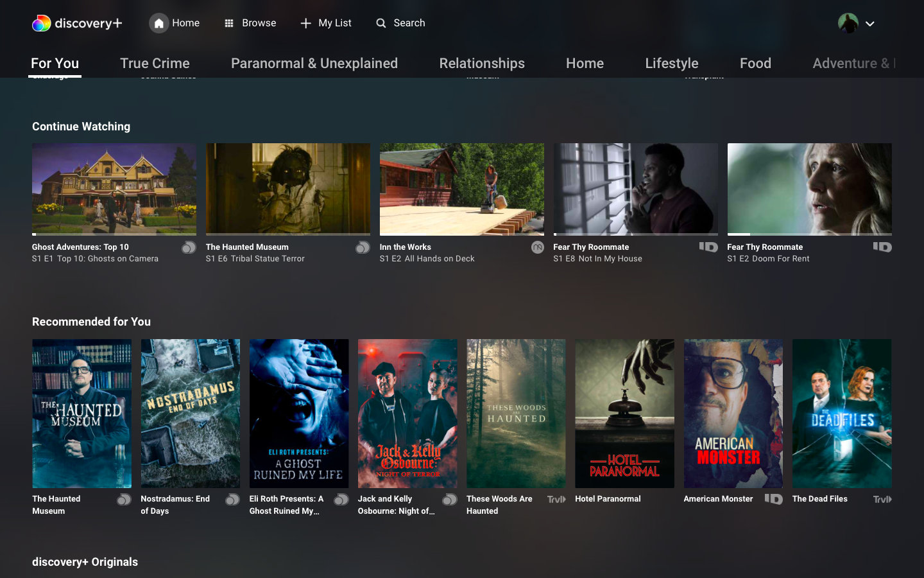Click the Trvl logo beside The Dead Files
This screenshot has width=924, height=578.
882,499
